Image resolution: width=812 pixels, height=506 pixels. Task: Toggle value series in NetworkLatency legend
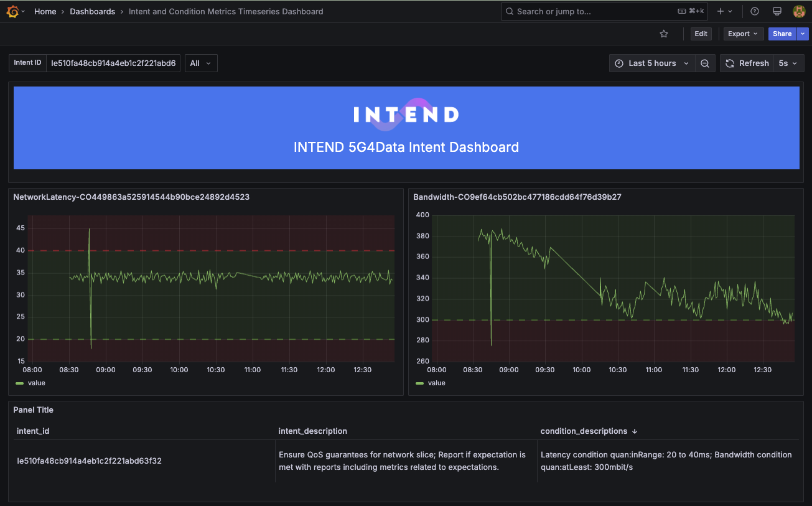tap(37, 383)
